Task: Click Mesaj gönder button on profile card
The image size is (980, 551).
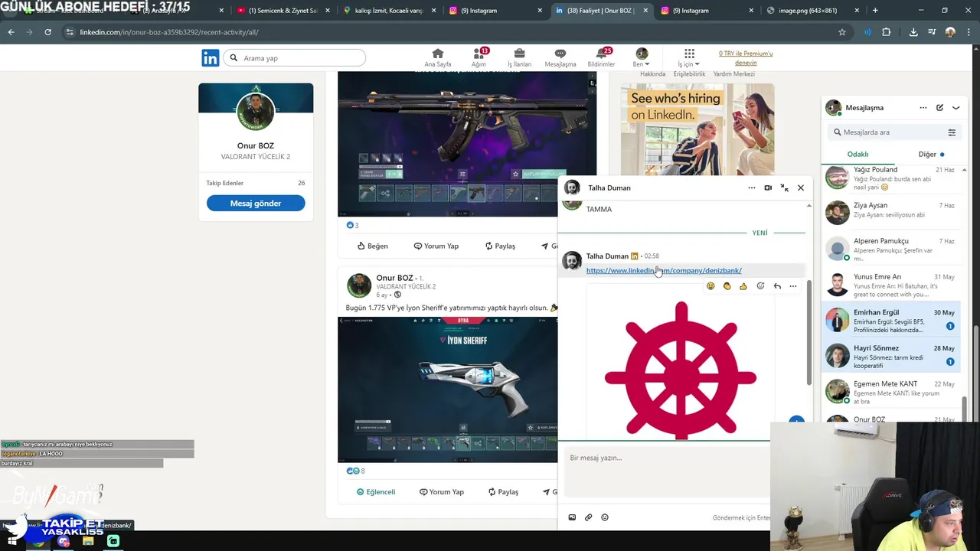Action: coord(256,203)
